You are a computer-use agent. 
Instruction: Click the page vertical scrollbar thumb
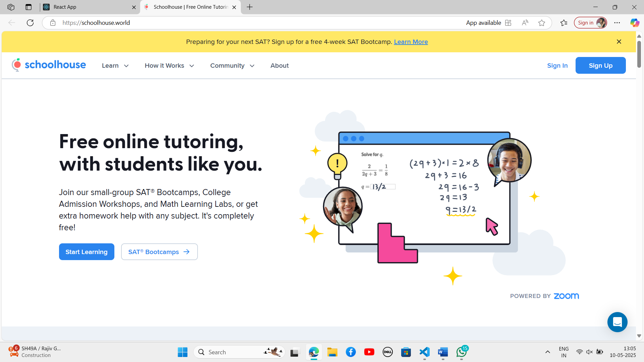(x=639, y=54)
